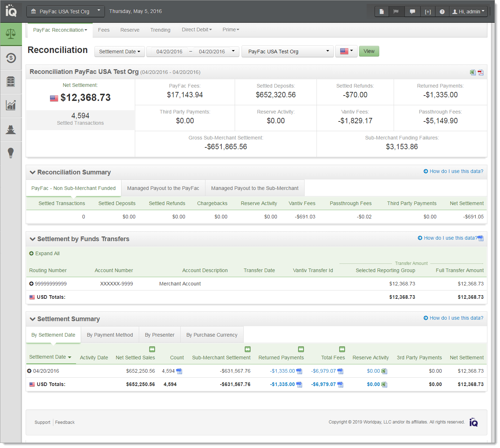Open the PayFac USA Test Org reporting group dropdown

(x=287, y=52)
